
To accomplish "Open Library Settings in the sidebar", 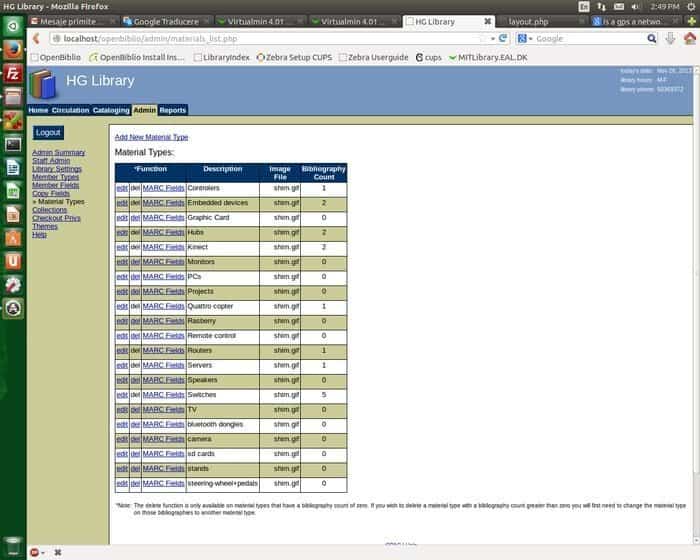I will 57,169.
